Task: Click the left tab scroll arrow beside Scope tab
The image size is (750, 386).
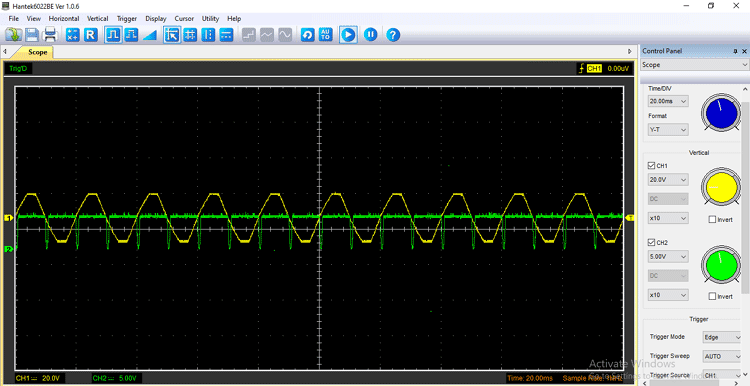Action: [4, 51]
